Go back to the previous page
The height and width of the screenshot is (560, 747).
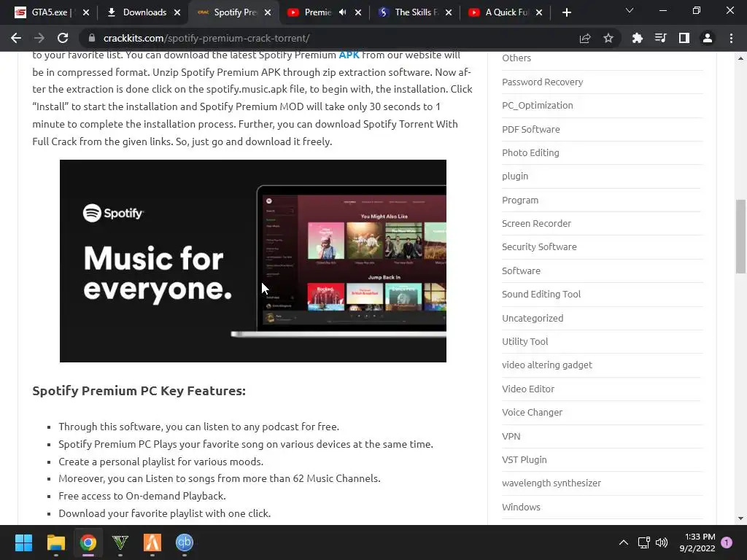16,38
